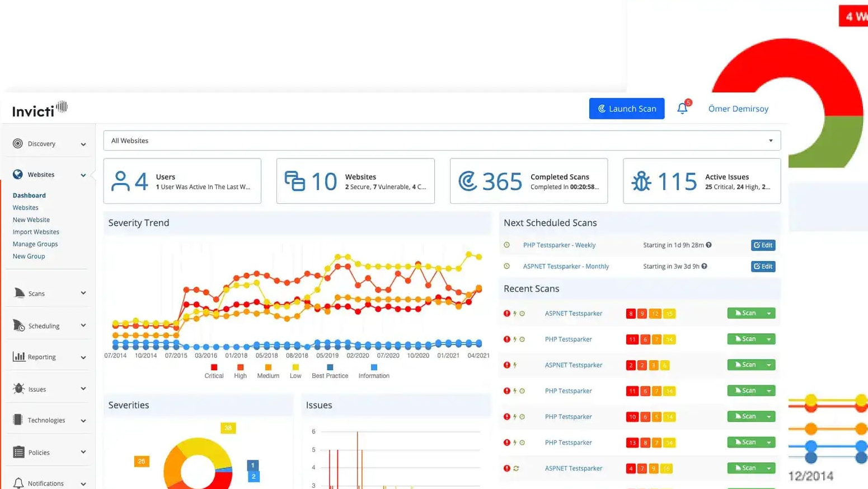
Task: Click red alert icon on first ASPNET Testsparker scan
Action: coord(506,314)
